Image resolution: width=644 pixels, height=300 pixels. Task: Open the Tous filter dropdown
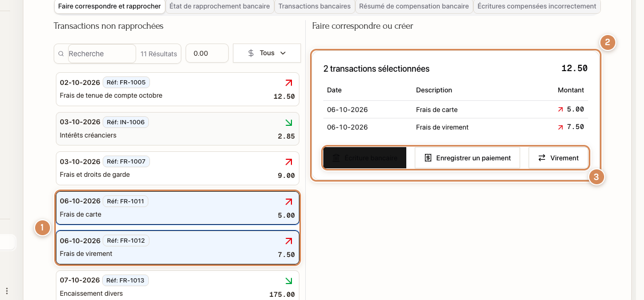click(x=267, y=53)
